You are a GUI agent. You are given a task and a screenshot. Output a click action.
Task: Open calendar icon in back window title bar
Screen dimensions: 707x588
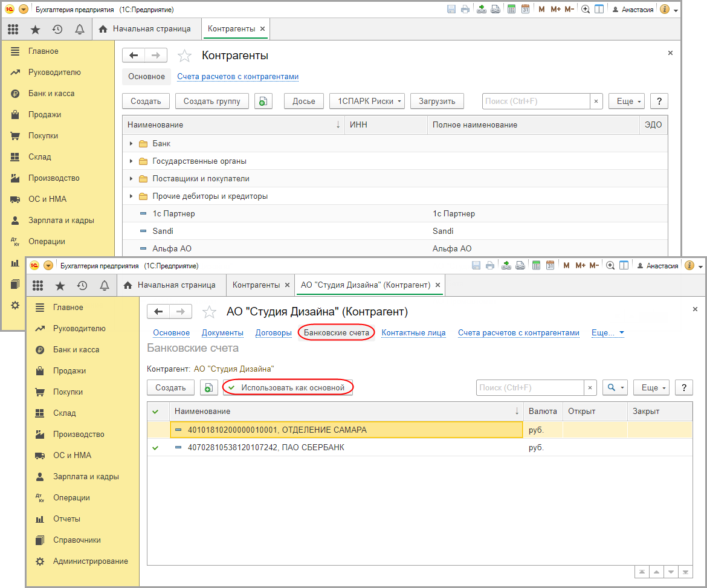[525, 9]
